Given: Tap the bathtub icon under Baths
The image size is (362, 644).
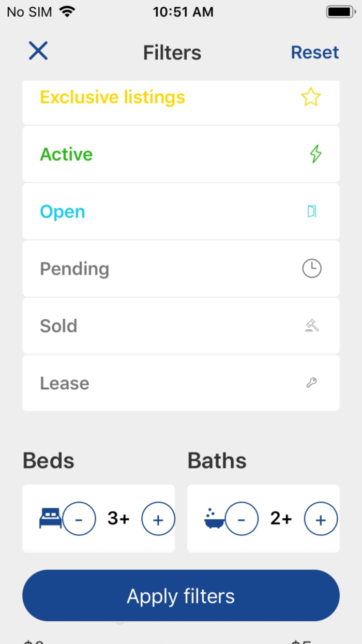Looking at the screenshot, I should click(x=214, y=518).
